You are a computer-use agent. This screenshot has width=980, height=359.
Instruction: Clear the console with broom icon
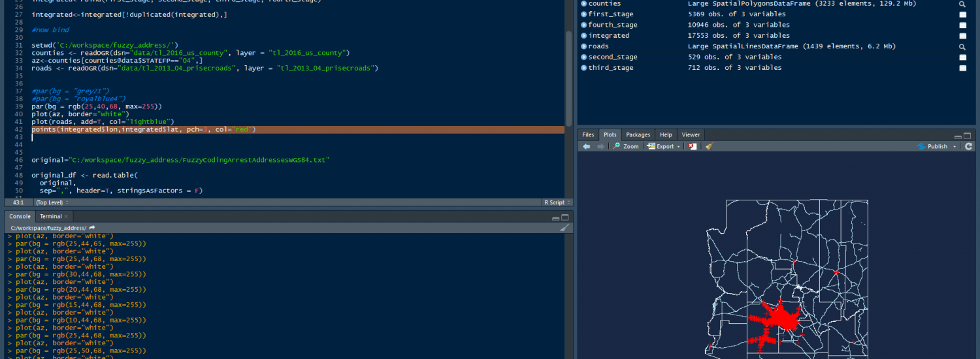coord(564,228)
